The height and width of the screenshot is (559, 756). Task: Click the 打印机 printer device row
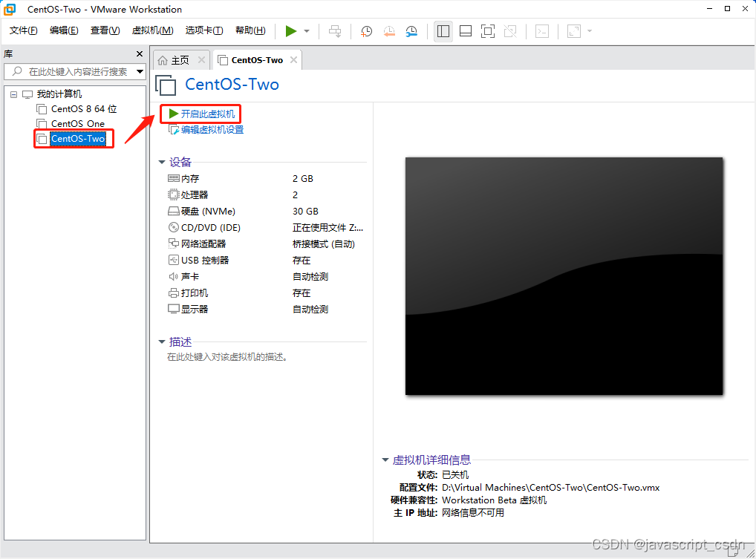(x=265, y=293)
